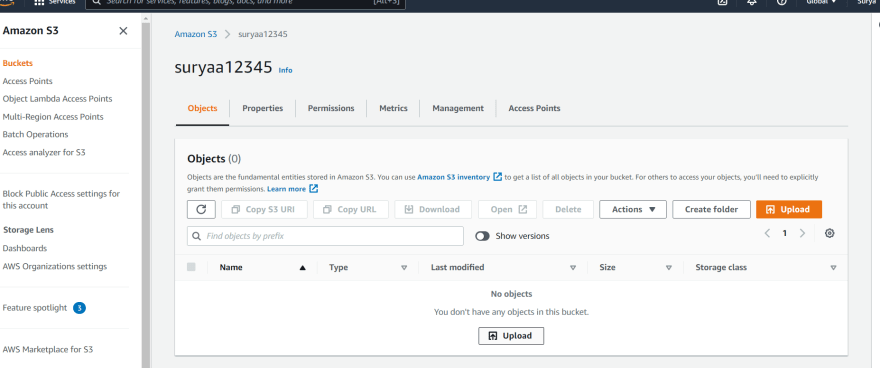This screenshot has width=880, height=368.
Task: Open Batch Operations in sidebar
Action: [x=35, y=135]
